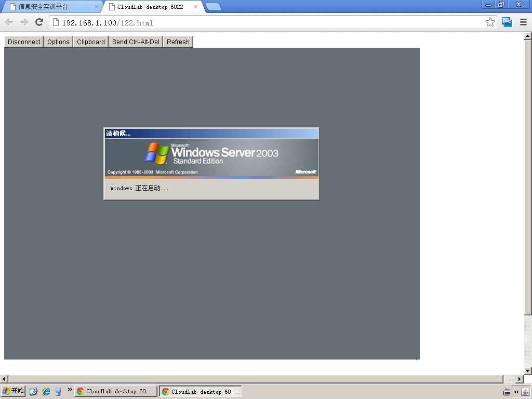
Task: Click the horizontal scrollbar left arrow
Action: [4, 379]
